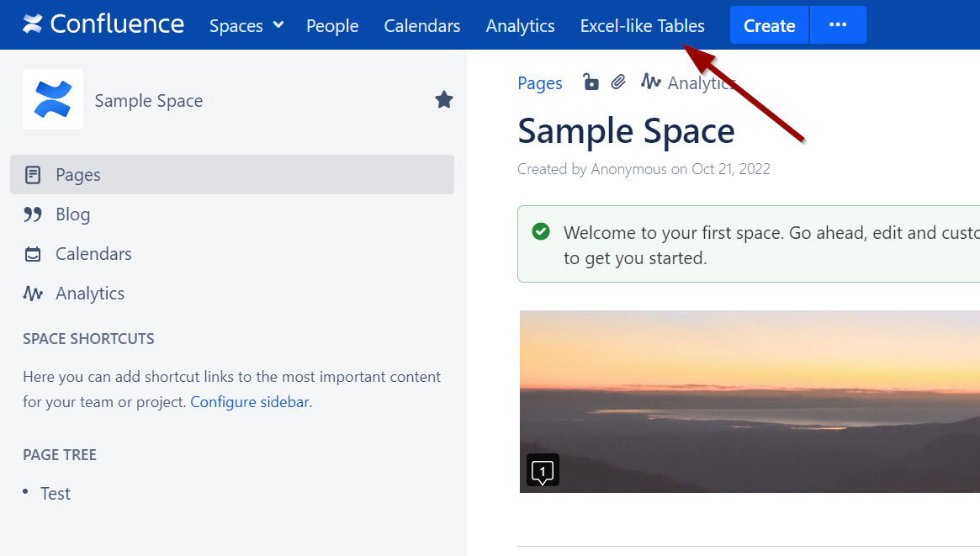The image size is (980, 556).
Task: Open the People menu item
Action: click(x=332, y=26)
